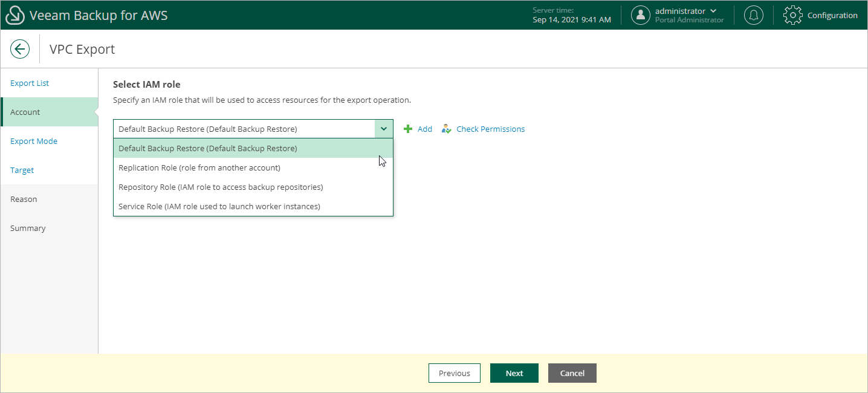Click the Check Permissions person icon
Image resolution: width=868 pixels, height=393 pixels.
[446, 129]
